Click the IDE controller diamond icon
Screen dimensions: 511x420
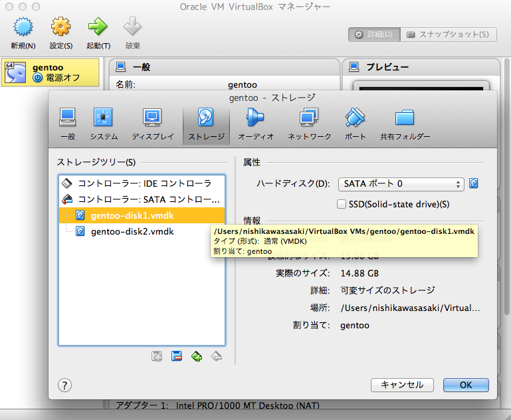[67, 183]
